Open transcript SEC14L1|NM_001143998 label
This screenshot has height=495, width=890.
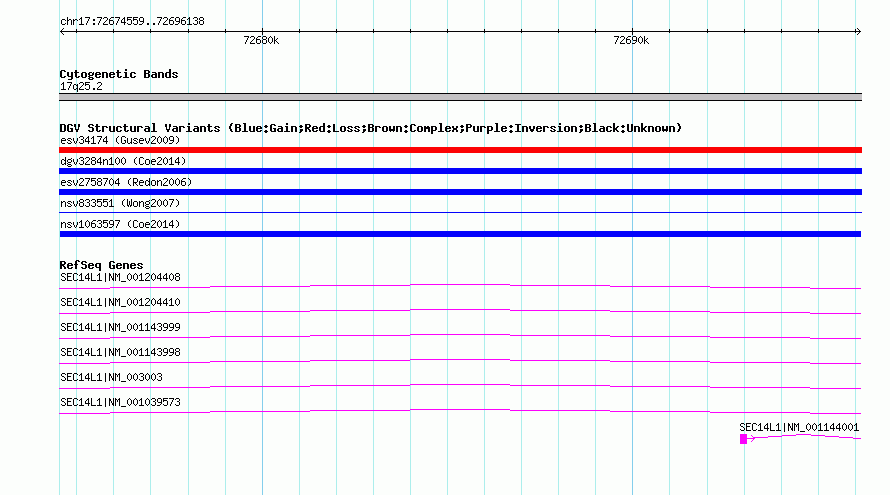(x=120, y=353)
